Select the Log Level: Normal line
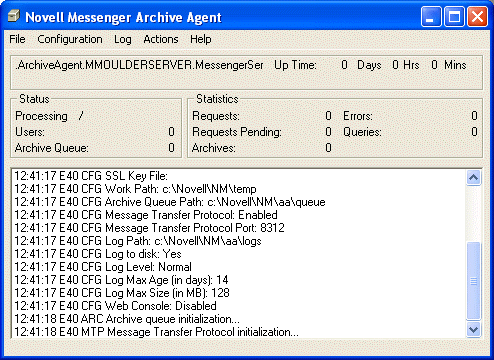Screen dimensions: 494x360 point(103,267)
